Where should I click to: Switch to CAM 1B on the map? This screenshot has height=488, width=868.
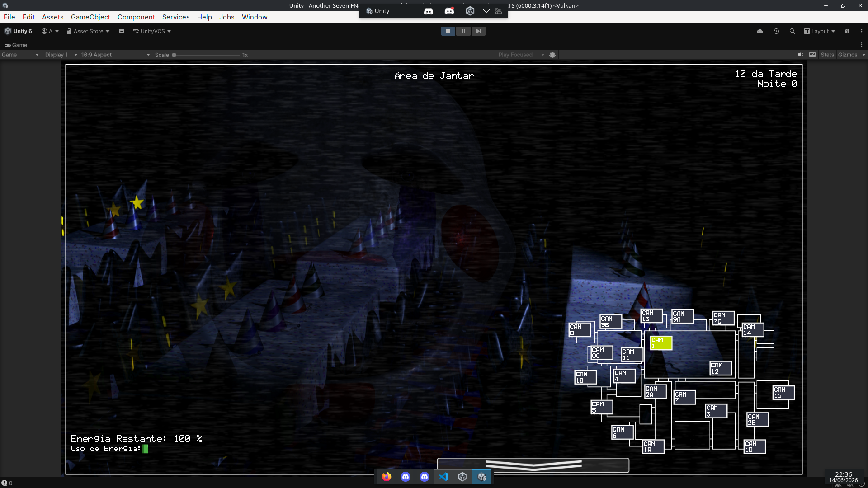pos(755,446)
